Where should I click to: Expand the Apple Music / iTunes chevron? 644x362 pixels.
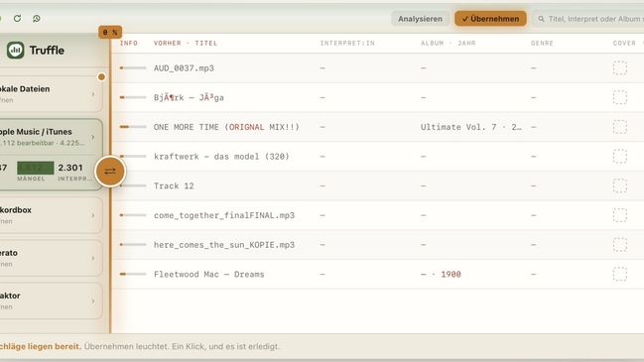(93, 137)
